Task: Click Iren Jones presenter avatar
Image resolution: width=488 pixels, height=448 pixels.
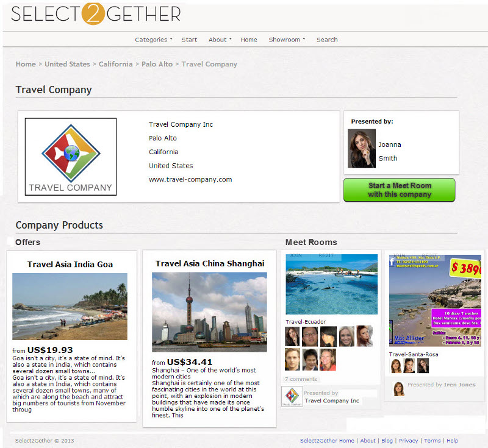Action: 398,389
